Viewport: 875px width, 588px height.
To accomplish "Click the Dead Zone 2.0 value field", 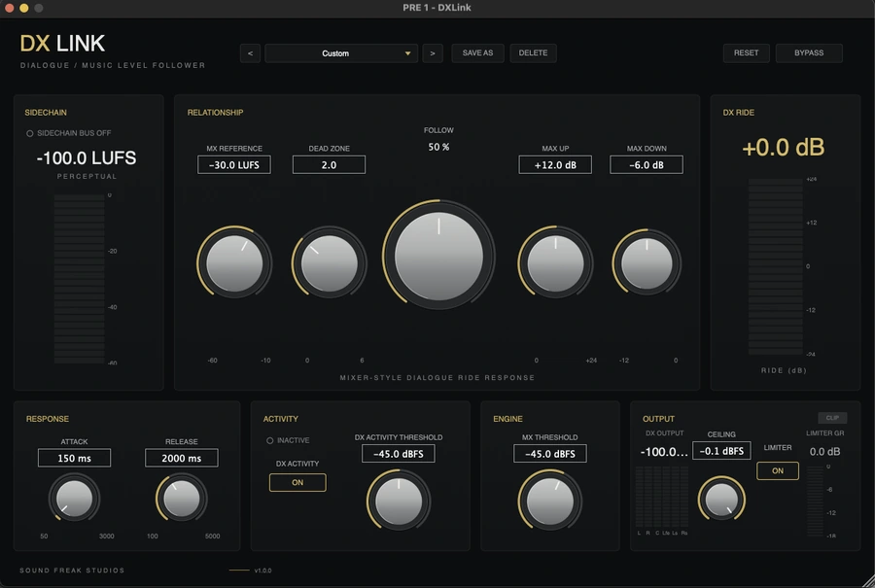I will (x=329, y=165).
